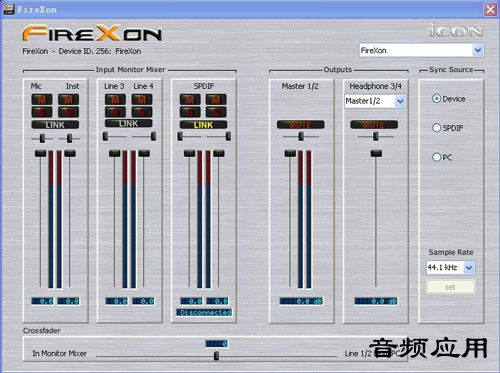Screen dimensions: 500x373
Task: Solo the Line 3 channel
Action: coord(115,112)
